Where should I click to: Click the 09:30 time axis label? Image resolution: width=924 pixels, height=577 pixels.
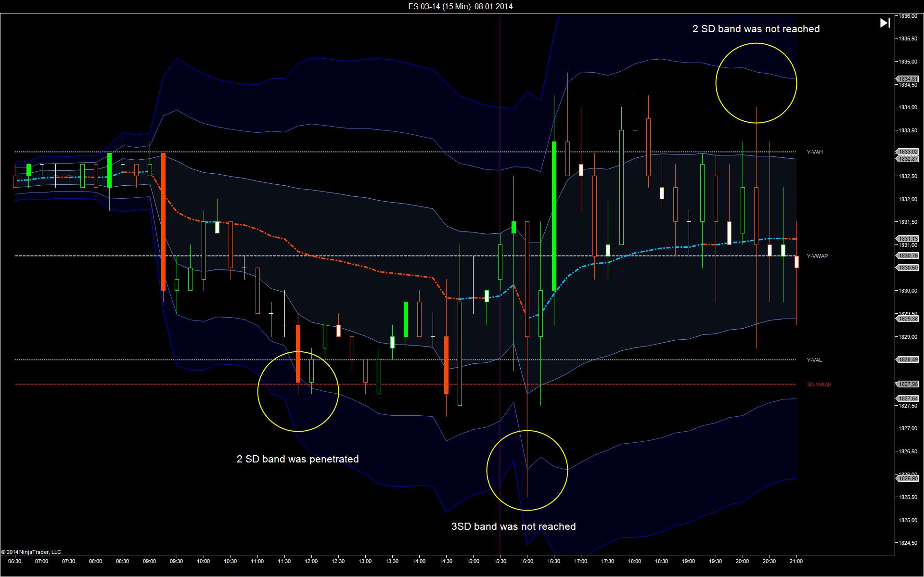click(176, 561)
